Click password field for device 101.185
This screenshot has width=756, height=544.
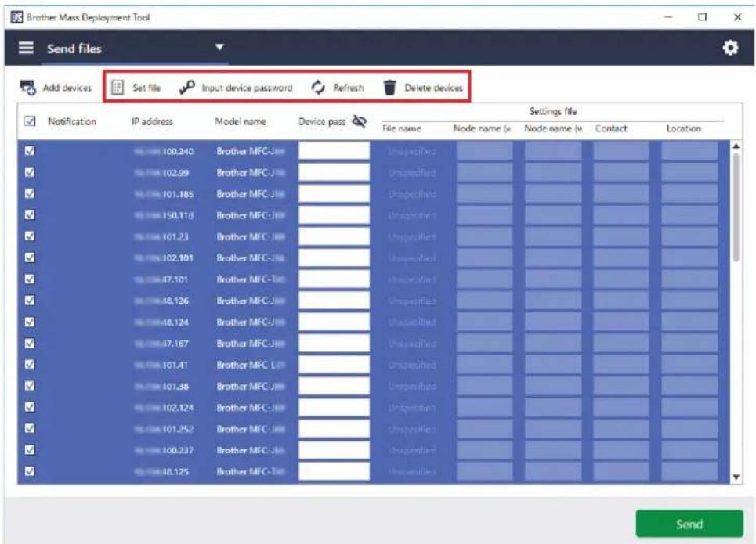pos(334,193)
